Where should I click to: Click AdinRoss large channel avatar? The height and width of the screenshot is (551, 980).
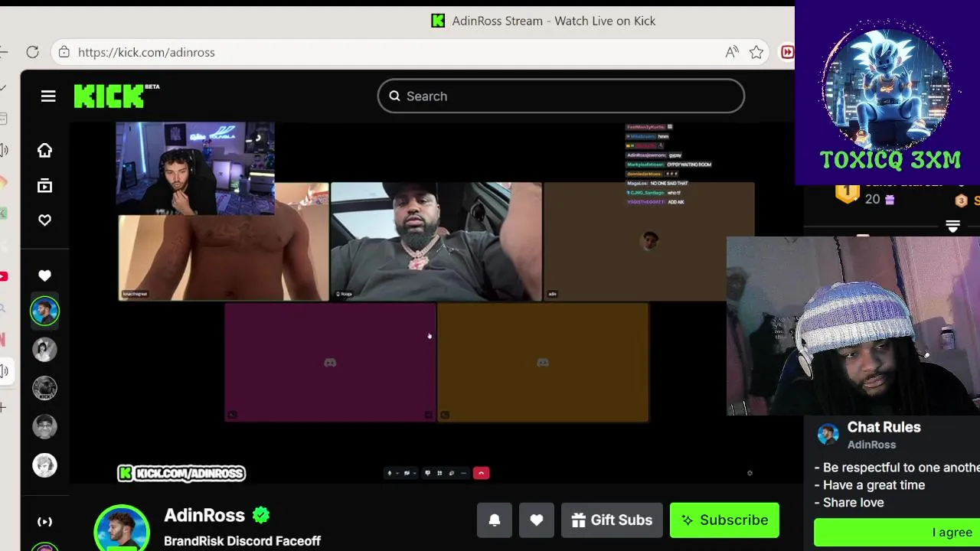122,530
